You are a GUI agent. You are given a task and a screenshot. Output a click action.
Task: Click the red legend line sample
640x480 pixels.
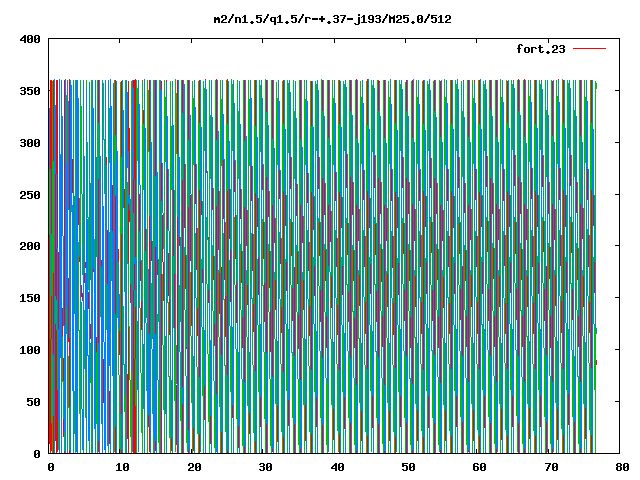coord(589,49)
